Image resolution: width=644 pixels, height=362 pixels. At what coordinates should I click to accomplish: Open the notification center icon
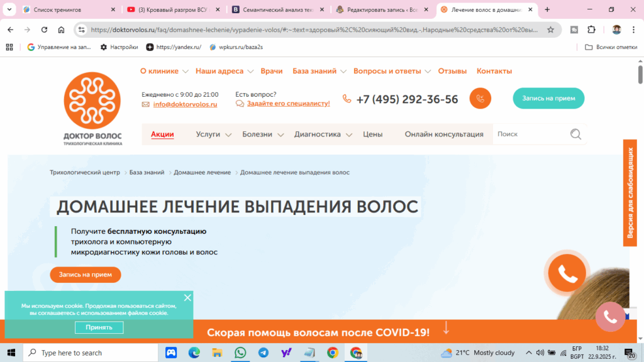[630, 353]
